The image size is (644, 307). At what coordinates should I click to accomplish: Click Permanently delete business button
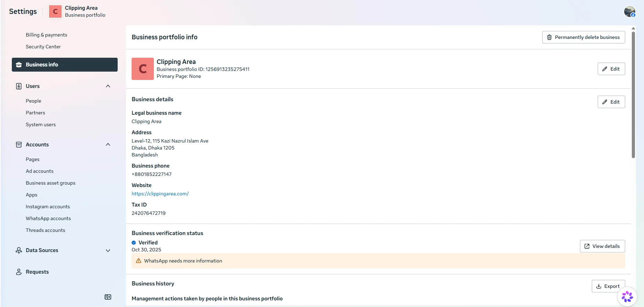click(583, 37)
